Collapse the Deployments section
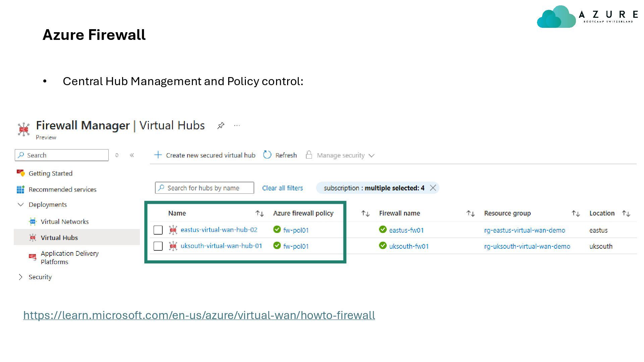This screenshot has height=362, width=644. (x=21, y=204)
